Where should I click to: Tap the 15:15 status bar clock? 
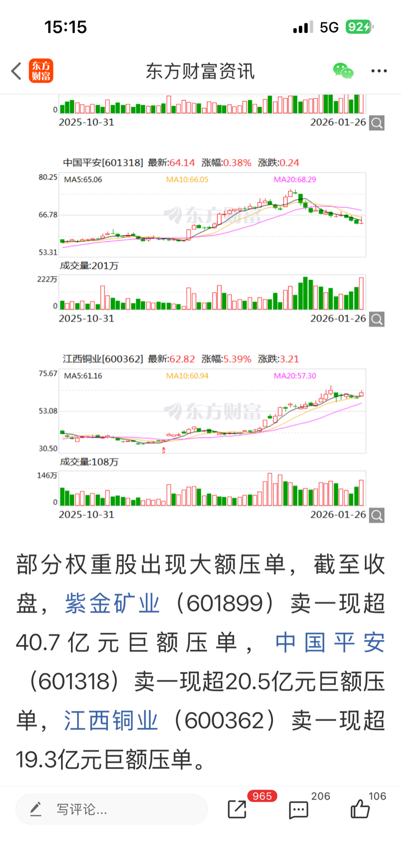click(x=66, y=27)
